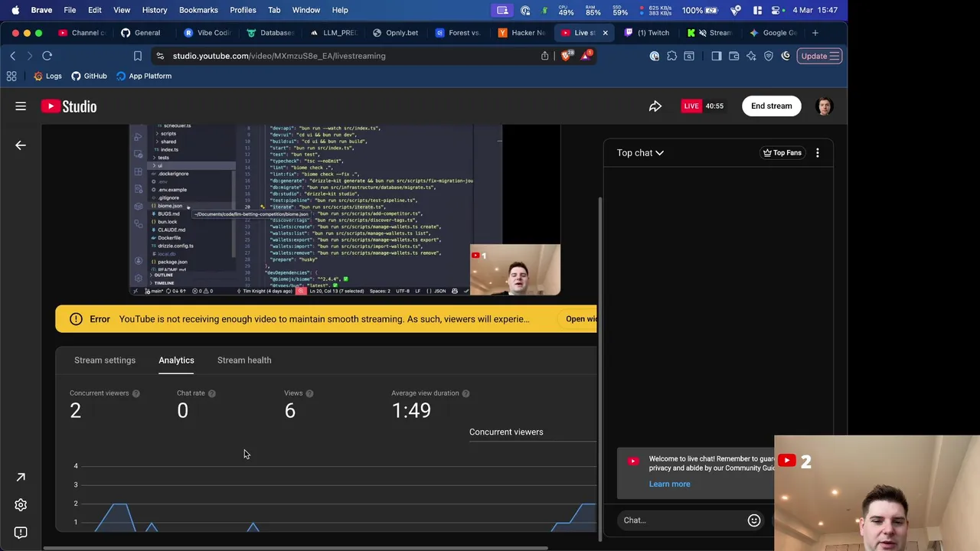Open the Brave Shields lion icon
Viewport: 980px width, 551px height.
coord(566,55)
